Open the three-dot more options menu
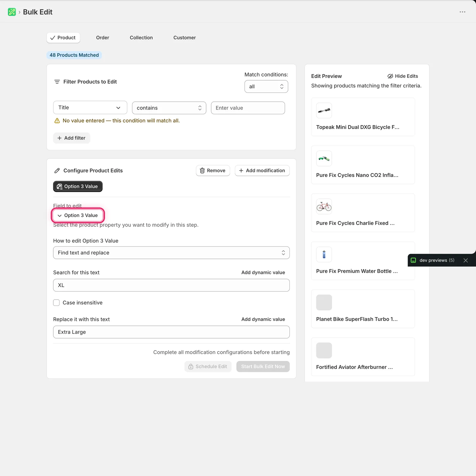Image resolution: width=476 pixels, height=476 pixels. (462, 12)
